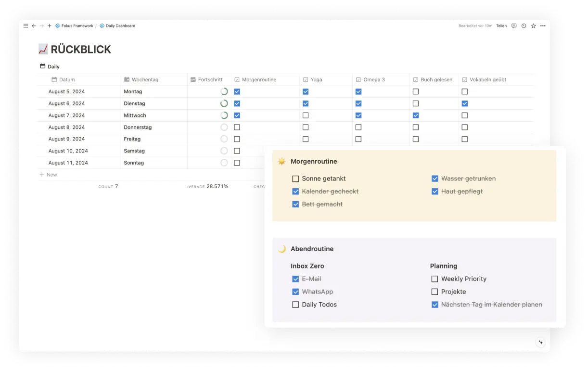The height and width of the screenshot is (370, 588).
Task: Click the plus icon for new page
Action: pyautogui.click(x=49, y=26)
